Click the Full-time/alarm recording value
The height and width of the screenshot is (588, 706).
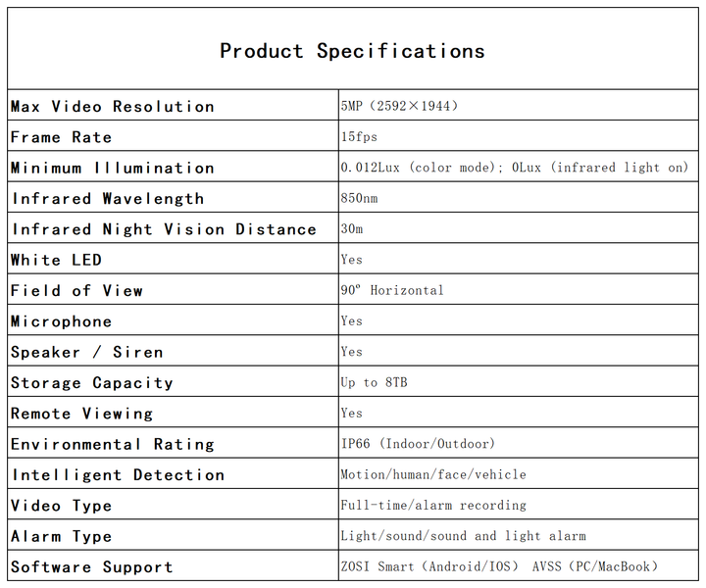point(433,506)
